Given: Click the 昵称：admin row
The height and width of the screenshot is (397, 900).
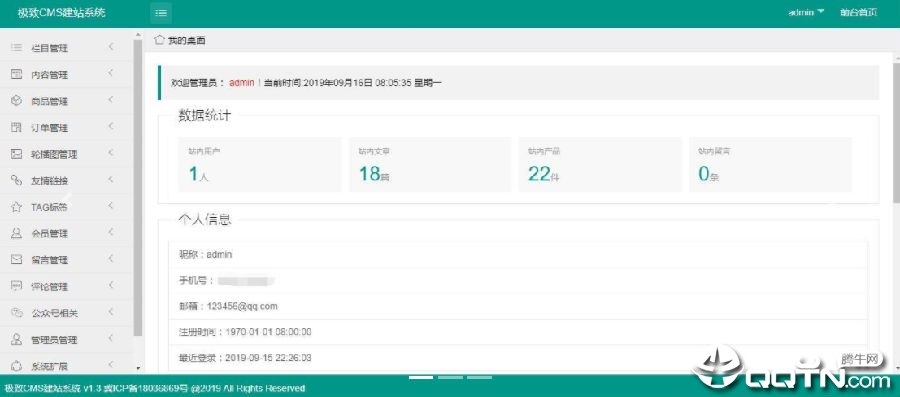Looking at the screenshot, I should click(x=518, y=254).
